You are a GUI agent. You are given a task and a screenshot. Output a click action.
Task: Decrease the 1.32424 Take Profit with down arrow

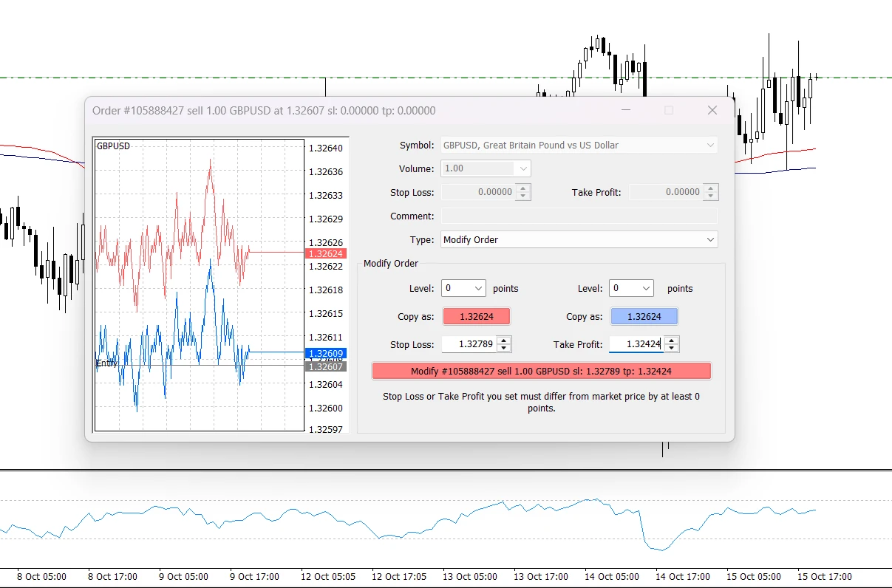(x=671, y=348)
